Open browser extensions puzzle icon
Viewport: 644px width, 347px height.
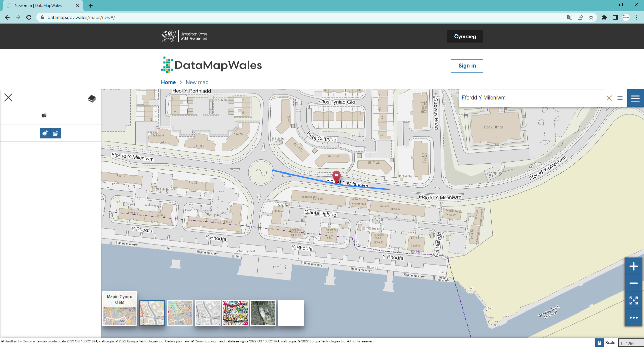coord(604,17)
